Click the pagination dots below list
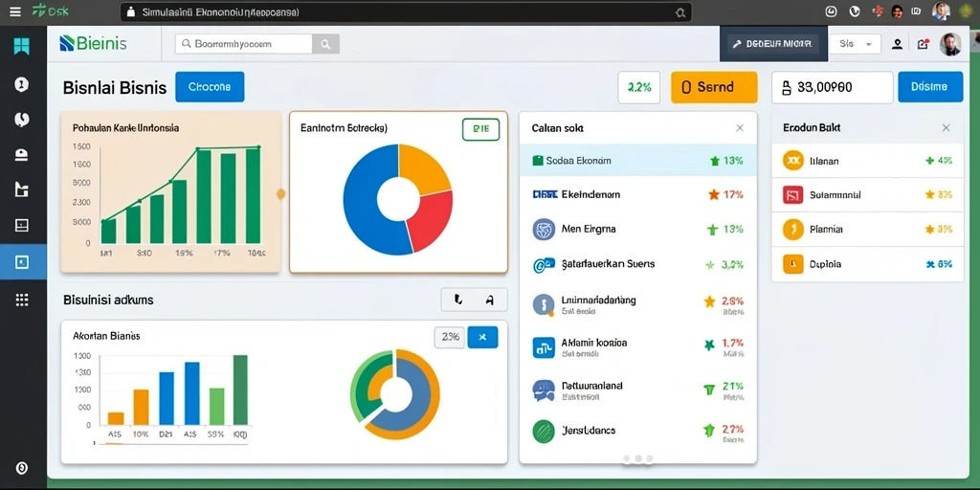The image size is (980, 490). (x=638, y=458)
